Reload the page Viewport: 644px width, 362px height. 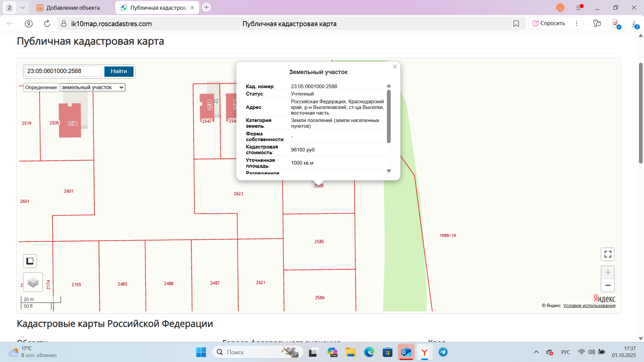[47, 23]
